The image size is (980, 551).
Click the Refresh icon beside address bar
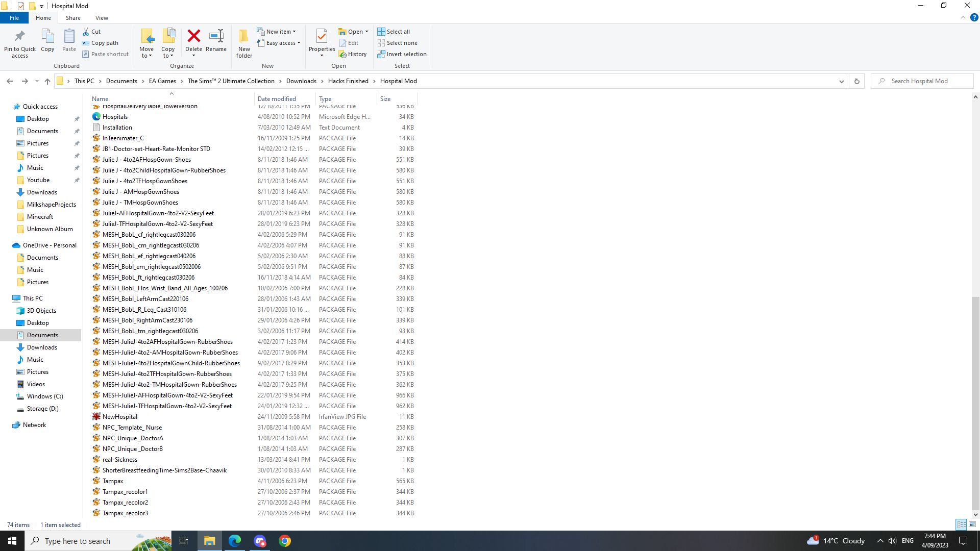(x=857, y=81)
